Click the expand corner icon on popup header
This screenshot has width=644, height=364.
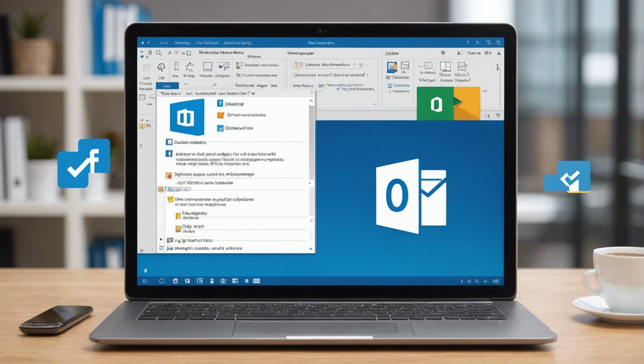point(312,93)
